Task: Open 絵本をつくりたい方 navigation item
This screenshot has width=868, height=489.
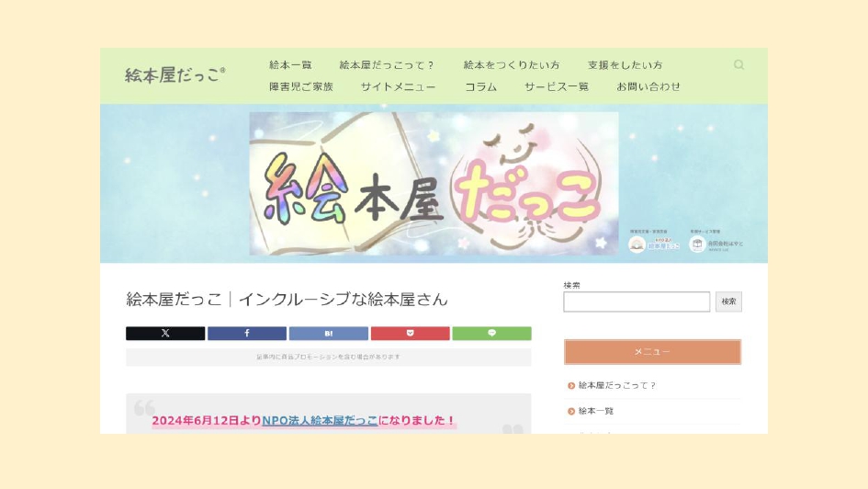Action: (512, 64)
